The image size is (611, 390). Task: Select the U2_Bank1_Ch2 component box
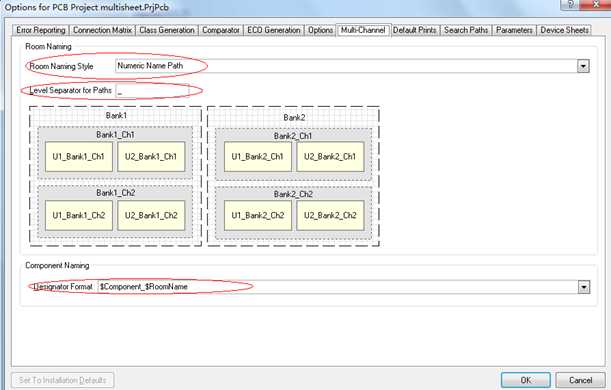pyautogui.click(x=151, y=215)
